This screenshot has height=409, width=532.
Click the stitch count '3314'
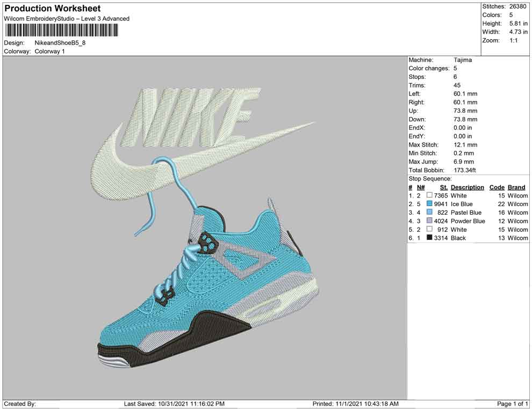(x=441, y=238)
